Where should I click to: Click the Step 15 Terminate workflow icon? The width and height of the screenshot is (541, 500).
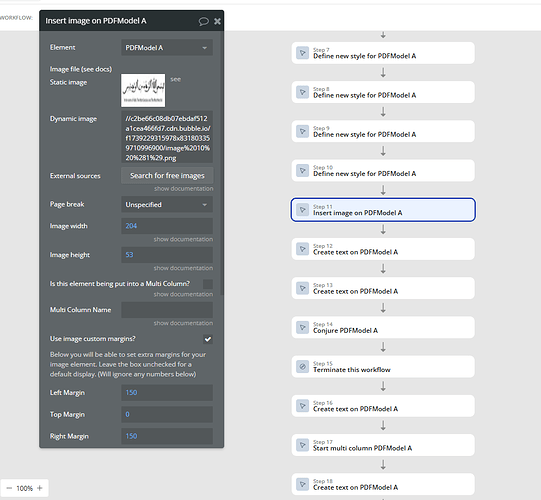coord(303,366)
